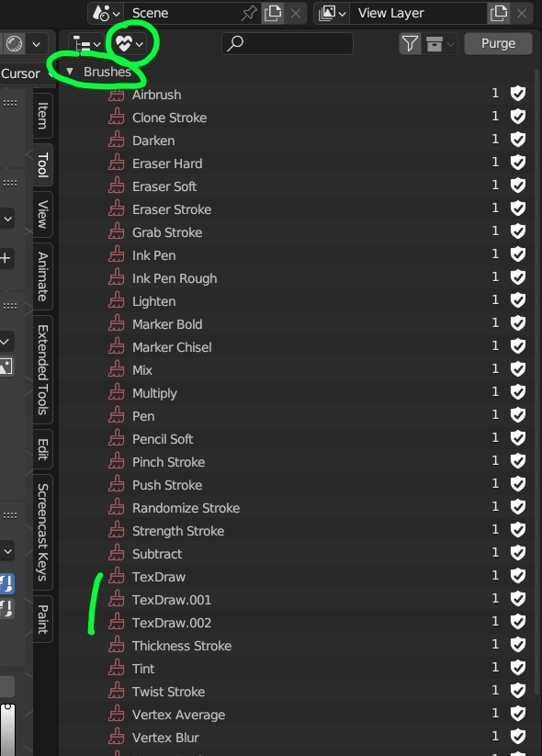
Task: Click the Scene name field
Action: tap(182, 13)
